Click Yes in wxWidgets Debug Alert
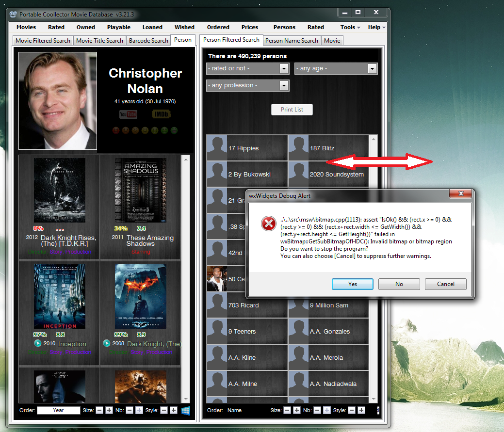The height and width of the screenshot is (432, 504). (353, 284)
